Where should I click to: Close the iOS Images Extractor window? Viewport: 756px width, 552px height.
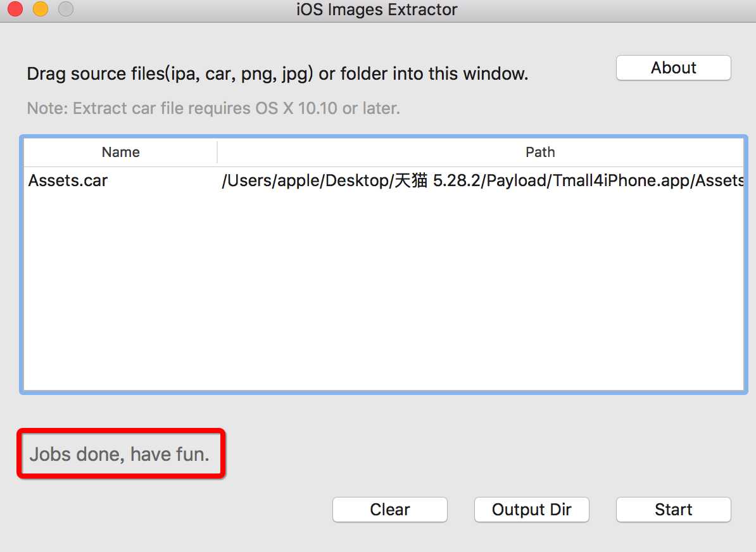tap(15, 9)
